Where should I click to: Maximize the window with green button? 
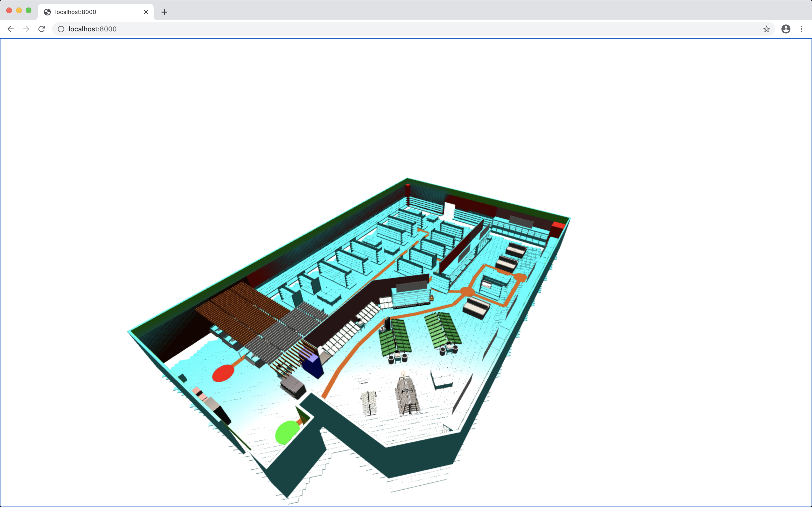tap(29, 11)
